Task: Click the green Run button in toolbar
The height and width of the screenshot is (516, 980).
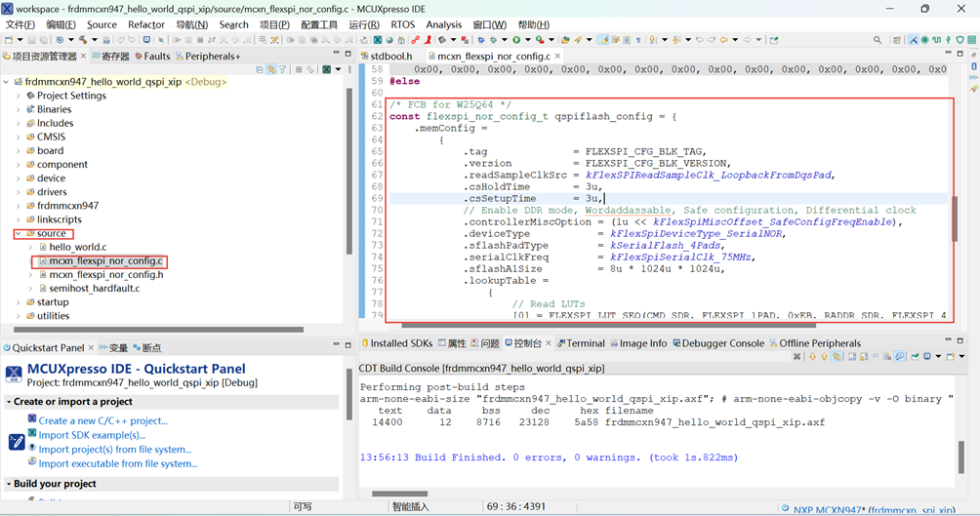Action: coord(516,40)
